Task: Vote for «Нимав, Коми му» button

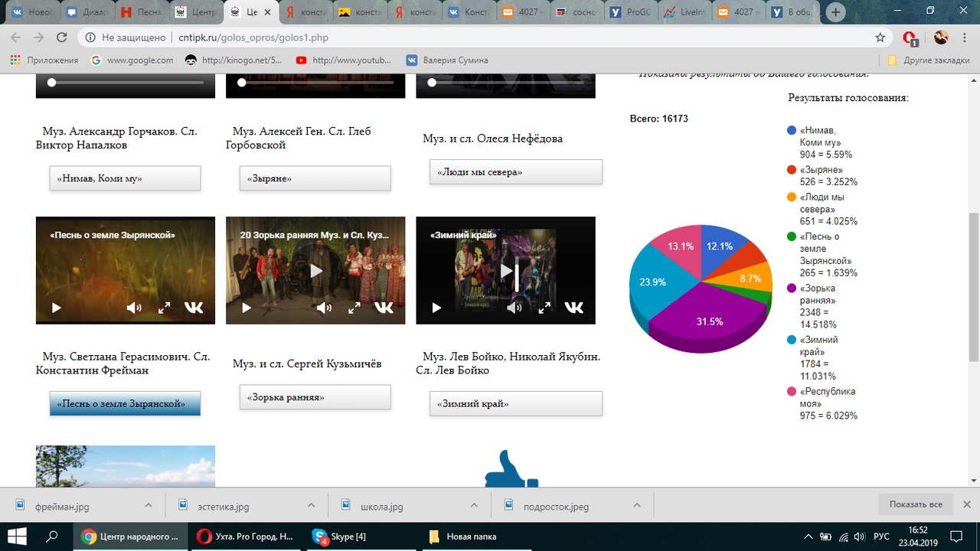Action: coord(125,178)
